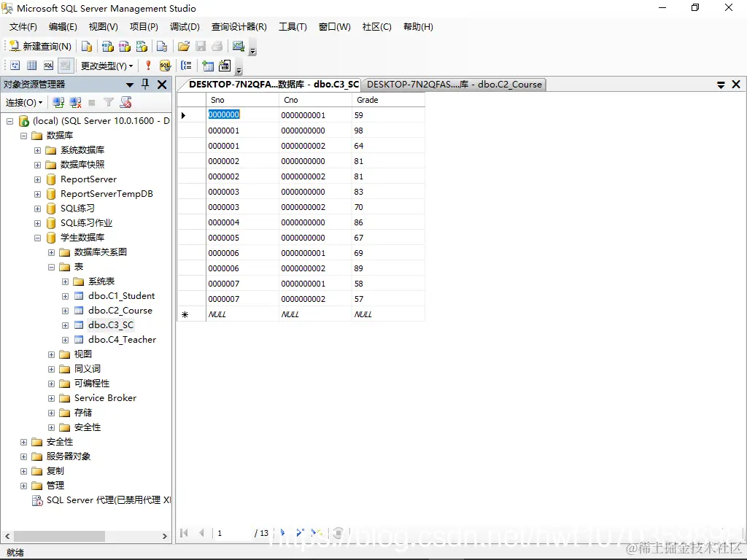Open the Help (帮助) menu
The width and height of the screenshot is (747, 560).
(418, 27)
